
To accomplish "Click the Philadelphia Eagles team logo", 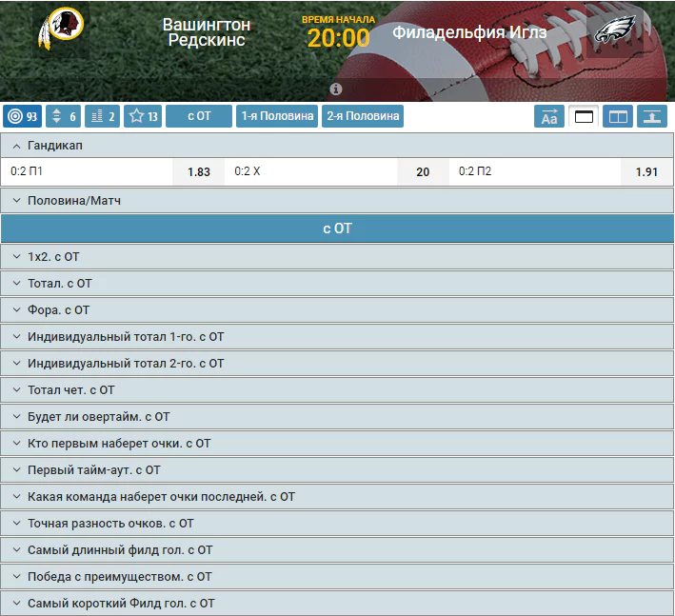I will [615, 30].
